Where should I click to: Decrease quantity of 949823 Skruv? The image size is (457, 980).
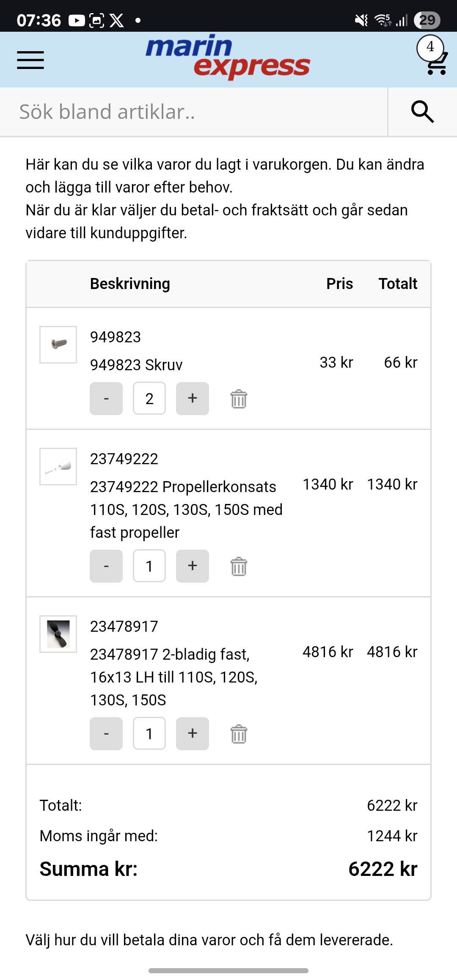tap(106, 399)
